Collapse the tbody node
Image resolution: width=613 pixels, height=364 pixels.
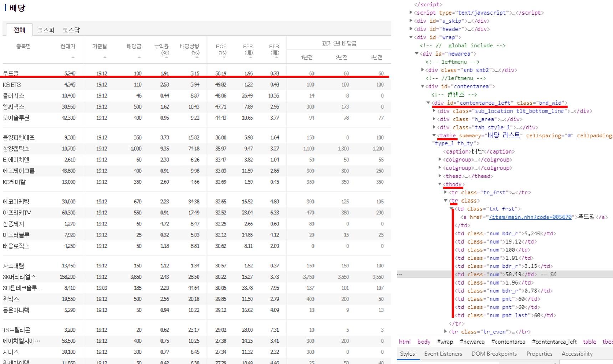[x=440, y=184]
